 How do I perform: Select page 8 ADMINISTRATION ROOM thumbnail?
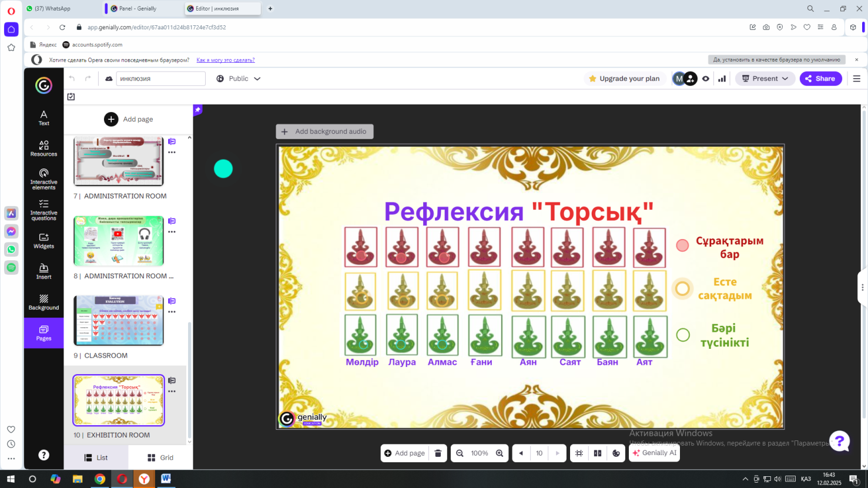click(x=119, y=241)
